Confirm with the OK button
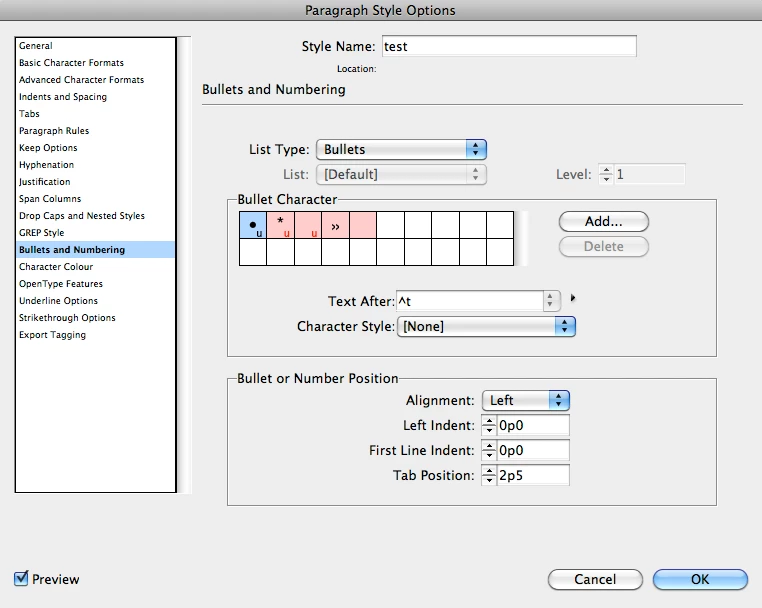Image resolution: width=762 pixels, height=608 pixels. pyautogui.click(x=700, y=579)
